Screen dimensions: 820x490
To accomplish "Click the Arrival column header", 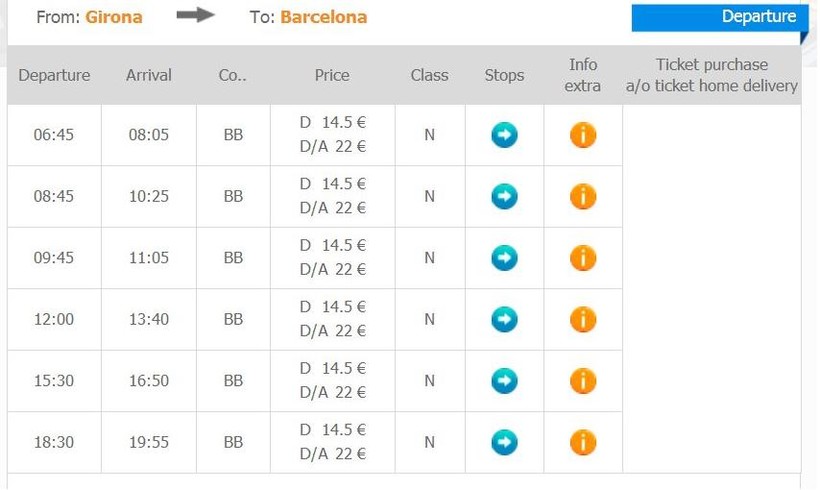I will [150, 75].
